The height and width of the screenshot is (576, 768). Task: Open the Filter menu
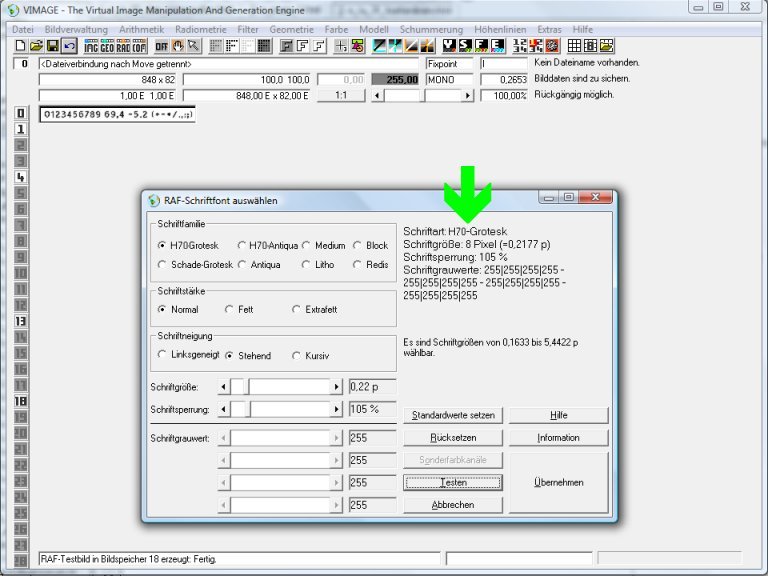pyautogui.click(x=247, y=30)
